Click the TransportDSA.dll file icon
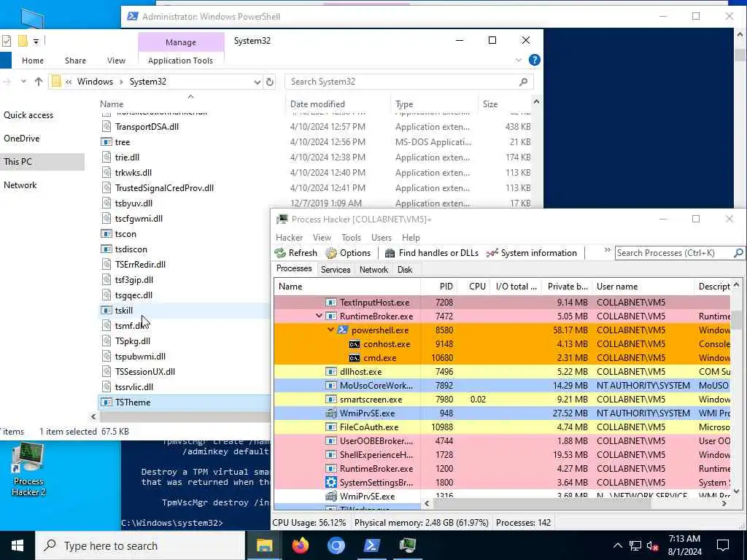Viewport: 747px width, 560px height. pos(107,127)
